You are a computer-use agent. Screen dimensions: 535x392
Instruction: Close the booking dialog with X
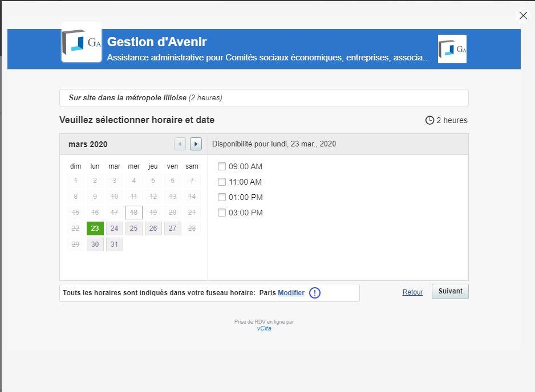pyautogui.click(x=523, y=16)
